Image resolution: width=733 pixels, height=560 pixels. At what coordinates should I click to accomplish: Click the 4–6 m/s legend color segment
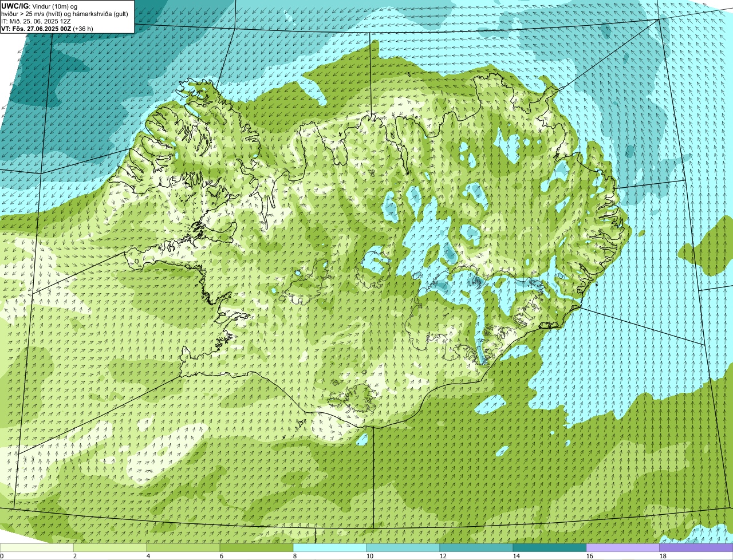click(183, 548)
